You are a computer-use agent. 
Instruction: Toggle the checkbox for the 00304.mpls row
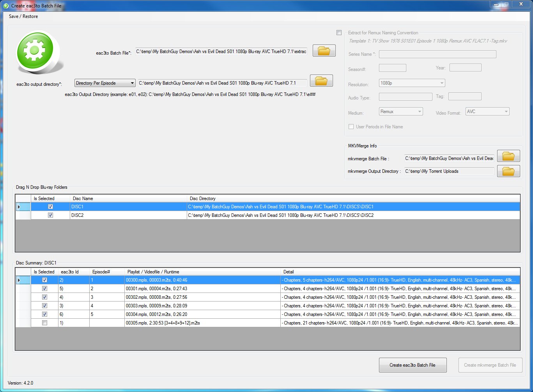[44, 314]
